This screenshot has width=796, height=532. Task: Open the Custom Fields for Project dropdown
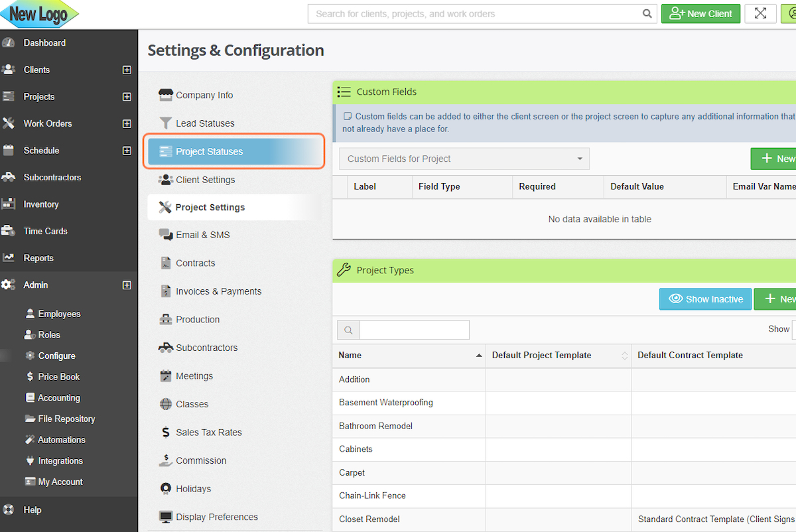click(x=464, y=159)
